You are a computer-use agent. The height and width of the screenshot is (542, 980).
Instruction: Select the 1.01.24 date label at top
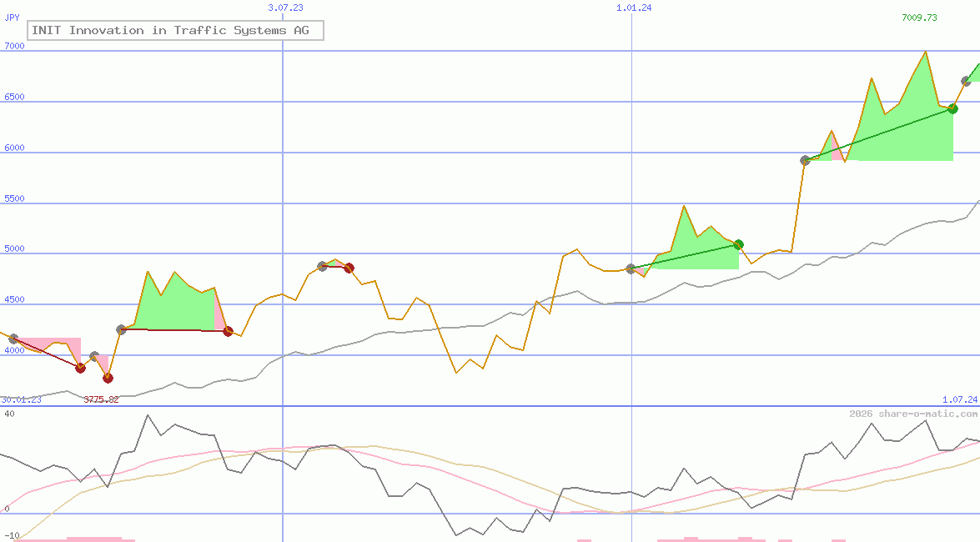[x=634, y=8]
